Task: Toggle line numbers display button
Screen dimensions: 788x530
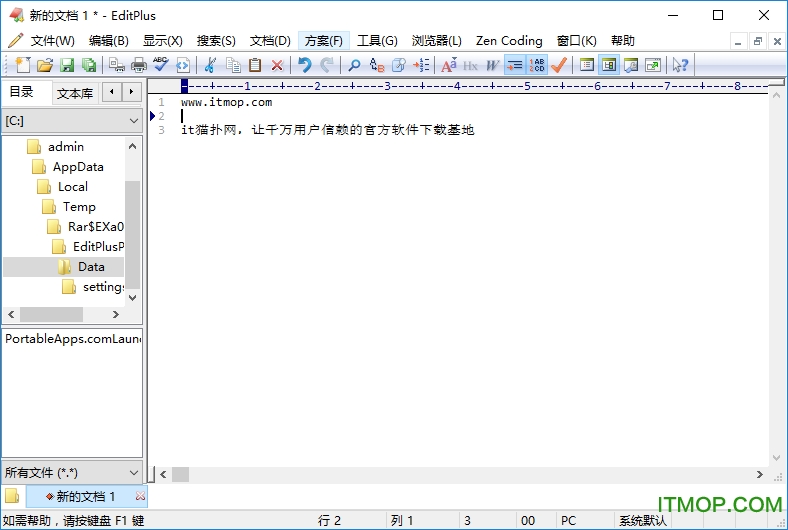Action: coord(537,65)
